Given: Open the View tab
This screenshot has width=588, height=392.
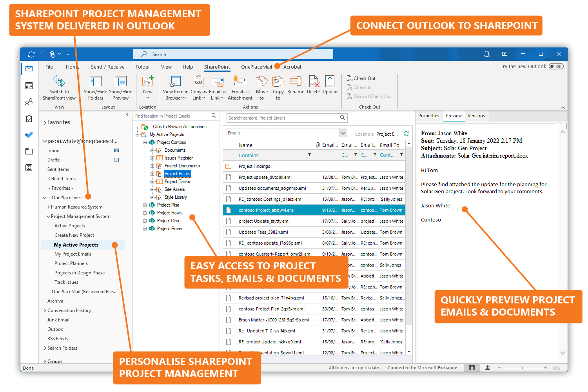Looking at the screenshot, I should click(x=166, y=67).
